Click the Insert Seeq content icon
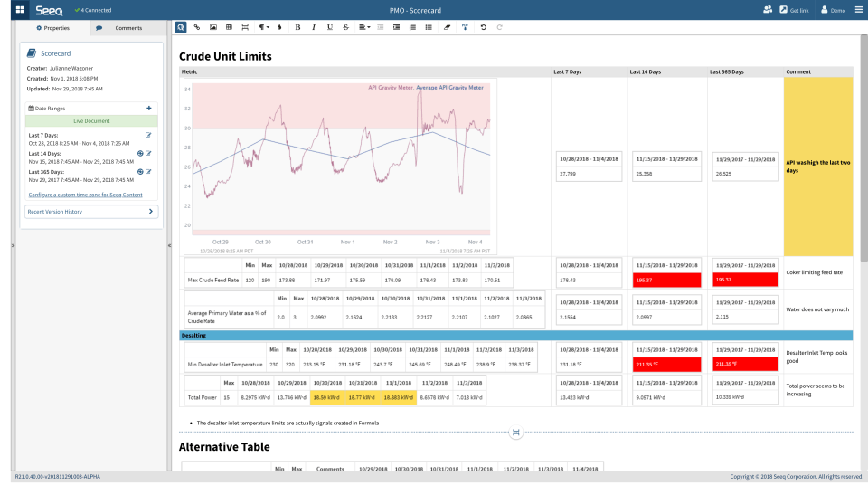The width and height of the screenshot is (868, 495). click(x=181, y=27)
